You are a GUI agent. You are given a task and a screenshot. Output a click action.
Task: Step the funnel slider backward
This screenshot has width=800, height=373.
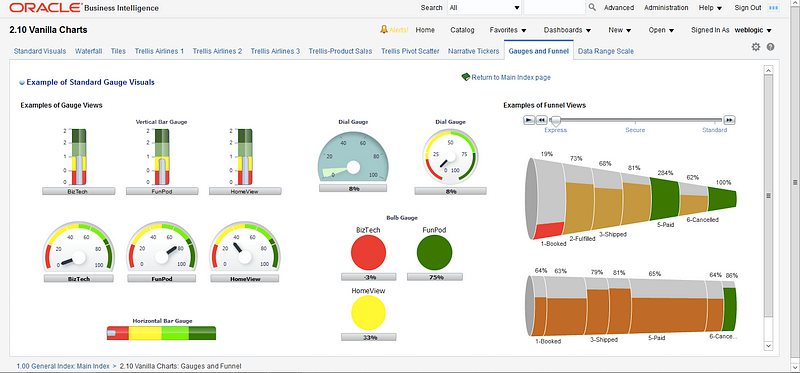pos(541,120)
